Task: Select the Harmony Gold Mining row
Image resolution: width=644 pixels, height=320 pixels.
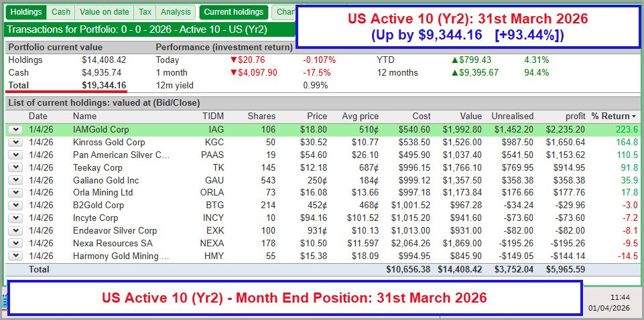Action: (x=121, y=256)
